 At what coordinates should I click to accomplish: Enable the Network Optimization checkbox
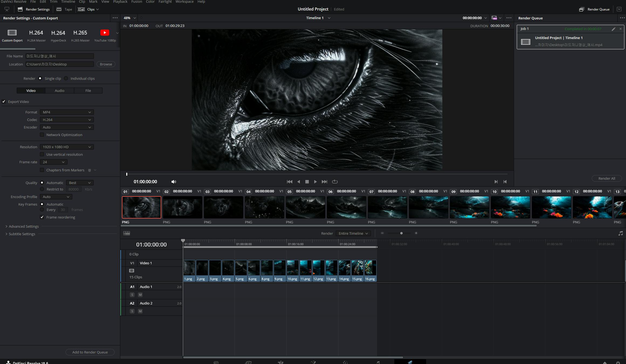(42, 135)
